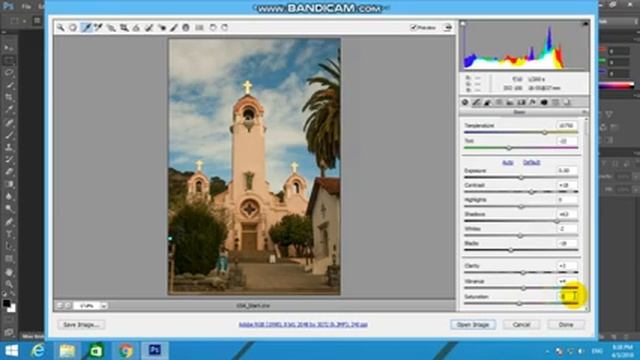Screen dimensions: 640x360
Task: Select the White Balance eyedropper tool
Action: click(x=86, y=27)
